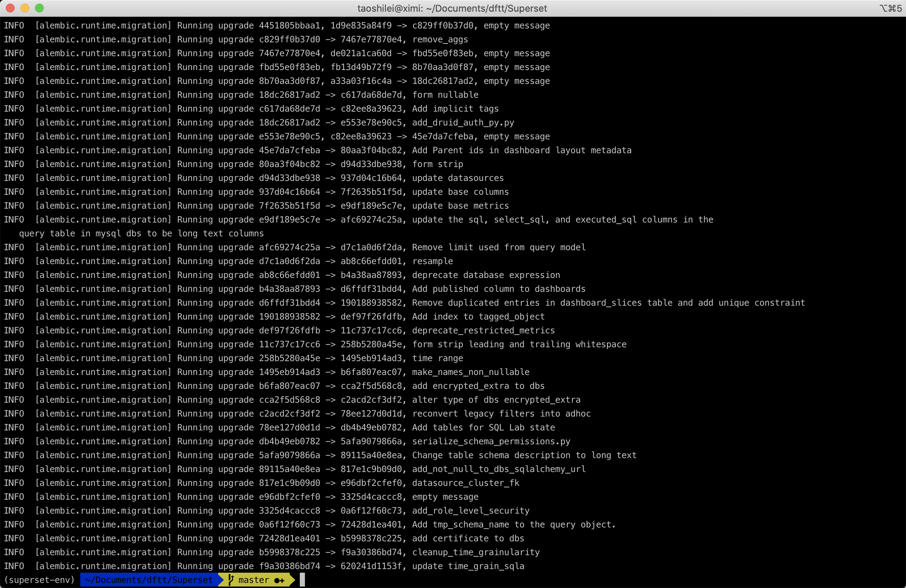Click the 'cleanup_time_grainularity' message
The height and width of the screenshot is (588, 906).
pyautogui.click(x=476, y=552)
